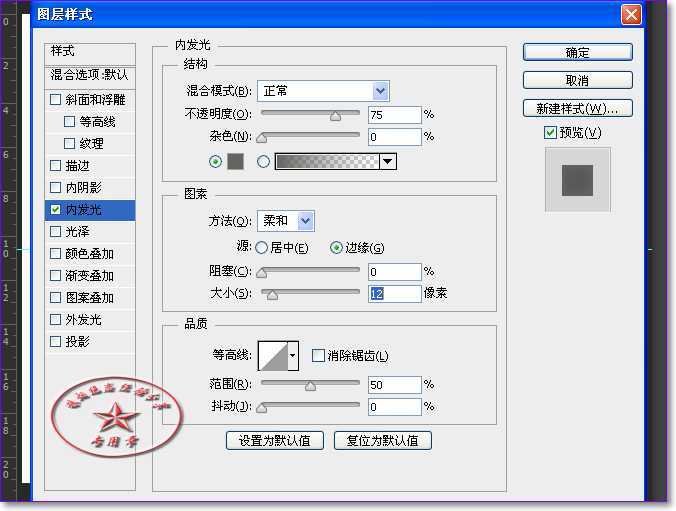Enable the 斜面和浮雕 checkbox
Image resolution: width=676 pixels, height=511 pixels.
point(56,100)
